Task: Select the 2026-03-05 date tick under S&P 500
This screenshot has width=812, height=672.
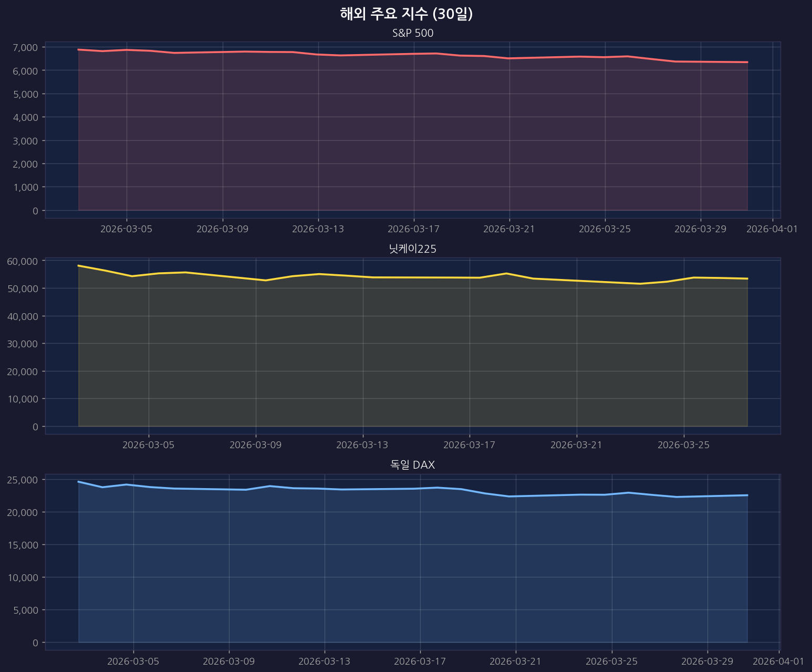Action: [126, 229]
